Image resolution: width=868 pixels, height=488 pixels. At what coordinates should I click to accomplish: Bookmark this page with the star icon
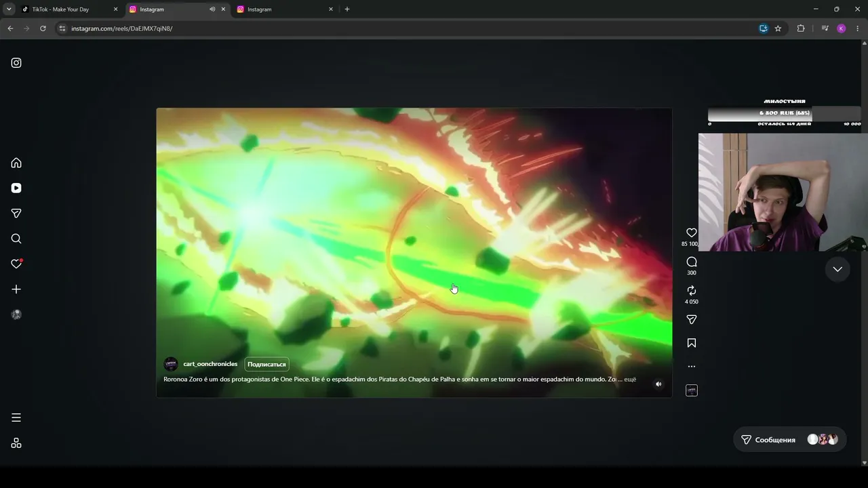coord(778,28)
